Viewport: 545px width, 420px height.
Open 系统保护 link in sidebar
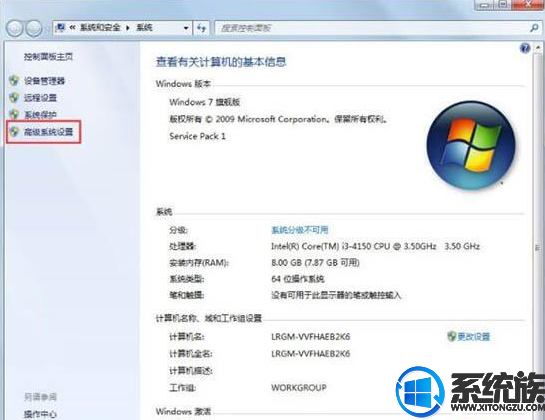click(40, 115)
